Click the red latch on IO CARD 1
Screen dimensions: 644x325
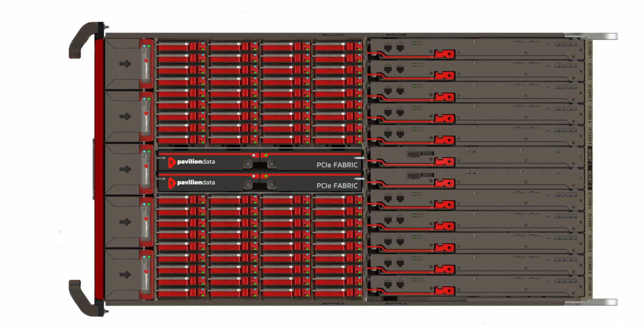point(444,54)
